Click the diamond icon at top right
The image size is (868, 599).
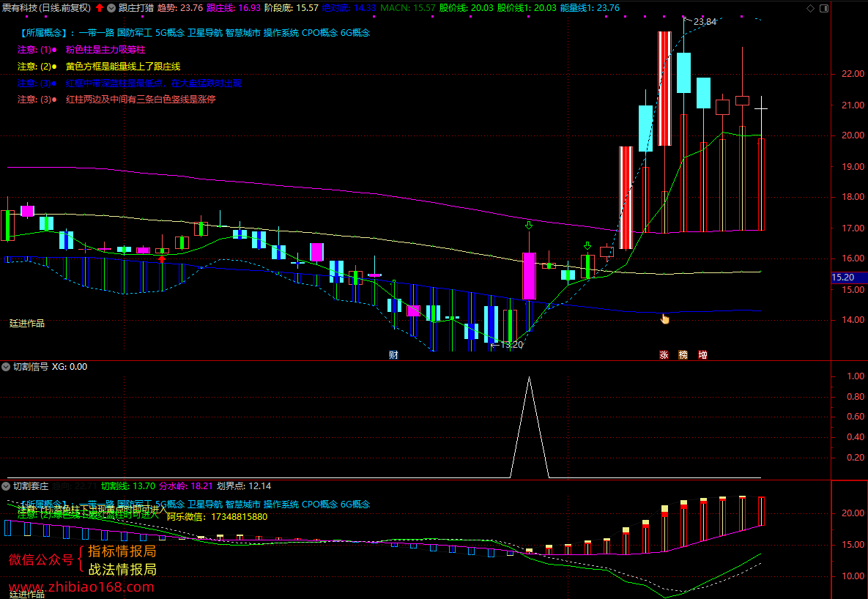click(x=810, y=8)
